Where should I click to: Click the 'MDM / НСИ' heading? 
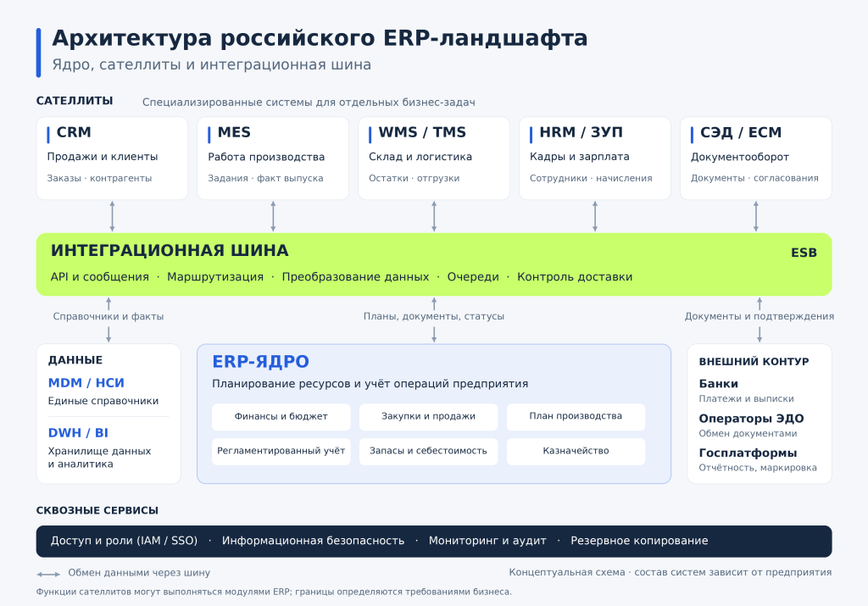tap(86, 383)
